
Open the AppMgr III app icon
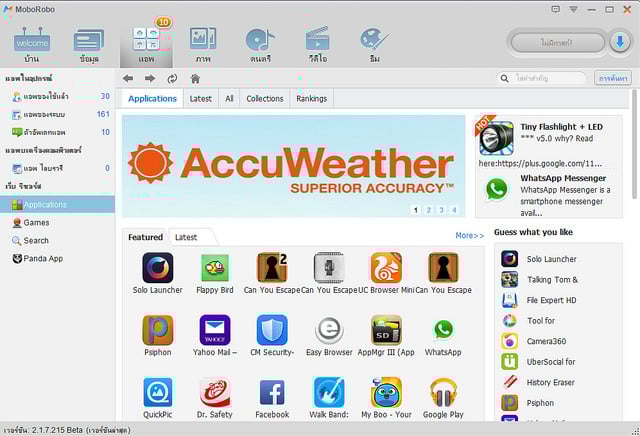coord(386,330)
